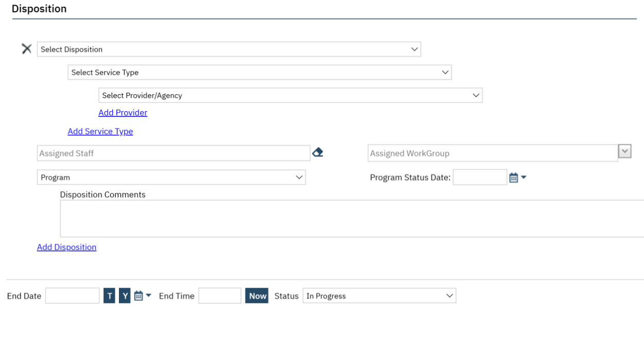Image resolution: width=644 pixels, height=337 pixels.
Task: Click the Program Status Date input field
Action: (x=480, y=178)
